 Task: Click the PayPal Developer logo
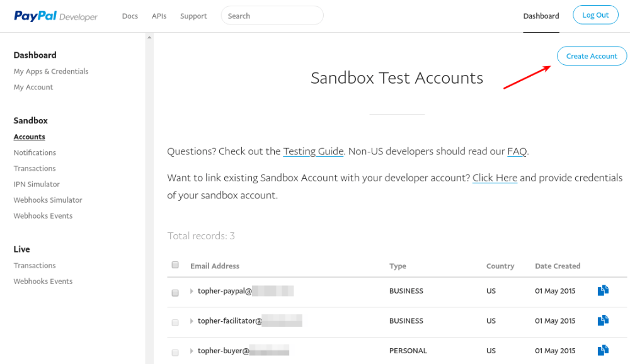pyautogui.click(x=55, y=16)
